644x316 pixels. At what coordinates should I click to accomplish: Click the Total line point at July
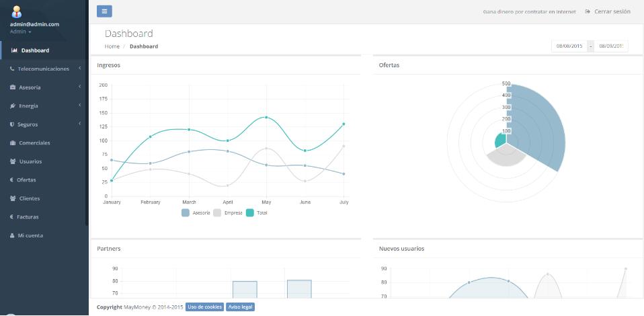pyautogui.click(x=344, y=124)
